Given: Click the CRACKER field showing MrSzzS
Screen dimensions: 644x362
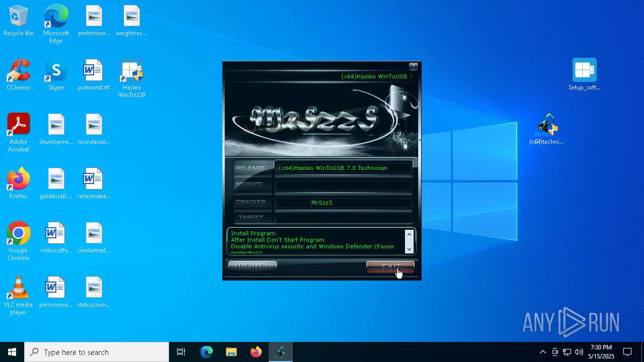Looking at the screenshot, I should click(x=343, y=202).
